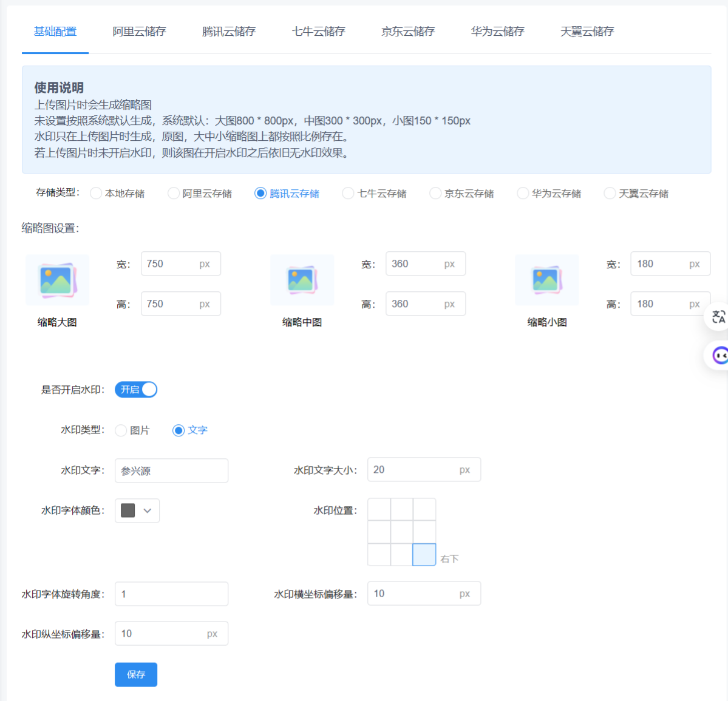Switch to the 华为云储存 tab
The height and width of the screenshot is (701, 728).
tap(498, 32)
